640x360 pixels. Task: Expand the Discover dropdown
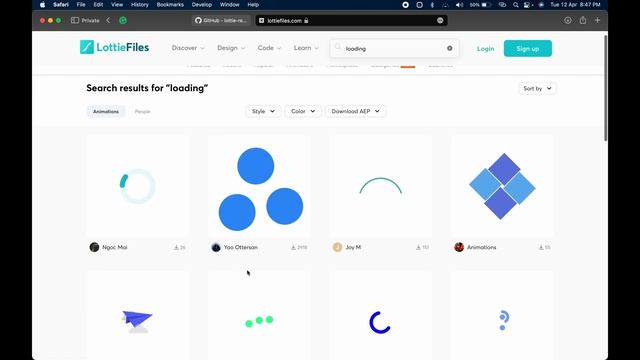click(x=188, y=48)
